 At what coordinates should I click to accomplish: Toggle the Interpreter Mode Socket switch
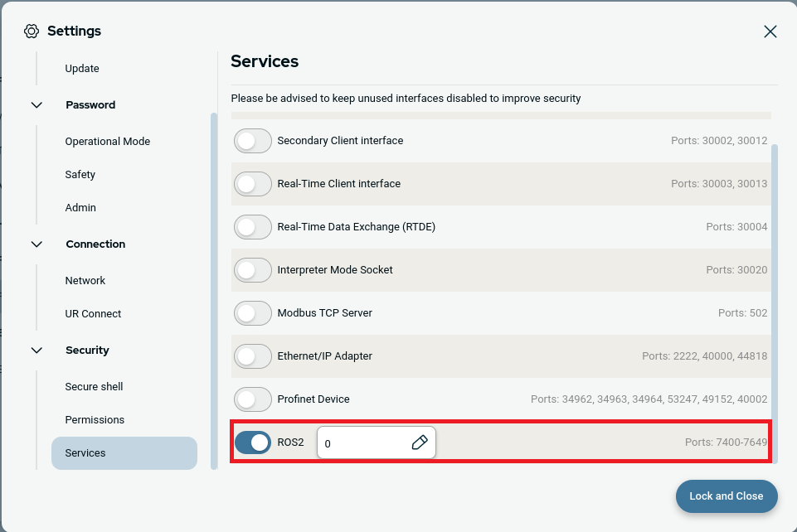pyautogui.click(x=253, y=270)
